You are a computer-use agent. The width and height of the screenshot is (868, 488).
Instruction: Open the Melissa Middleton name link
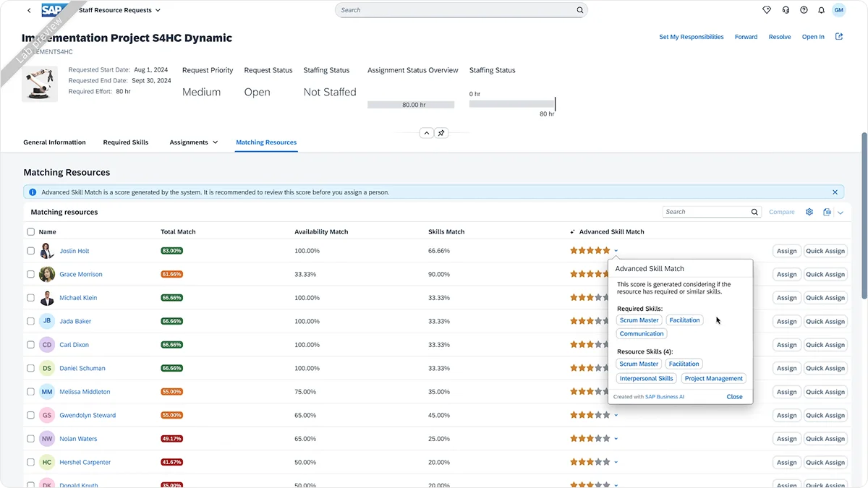pyautogui.click(x=85, y=392)
